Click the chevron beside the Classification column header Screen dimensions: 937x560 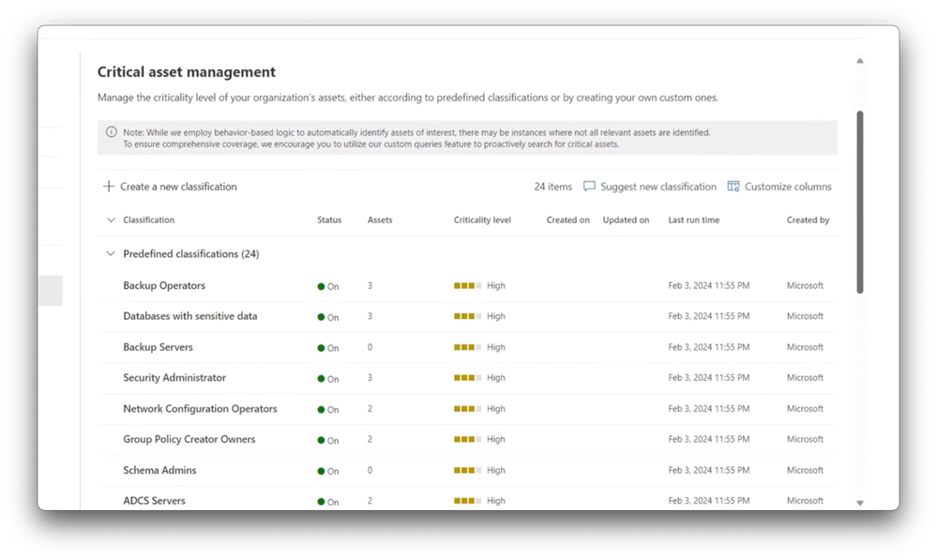[x=111, y=219]
